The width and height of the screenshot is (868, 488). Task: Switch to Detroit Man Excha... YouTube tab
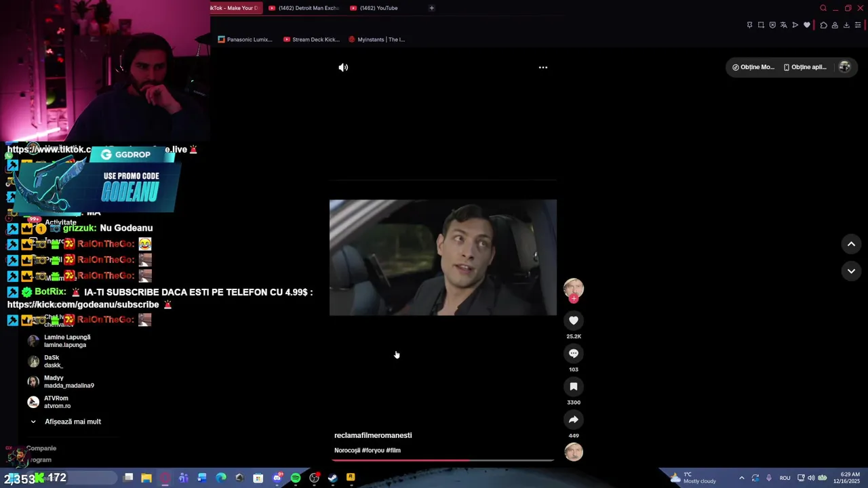point(304,8)
